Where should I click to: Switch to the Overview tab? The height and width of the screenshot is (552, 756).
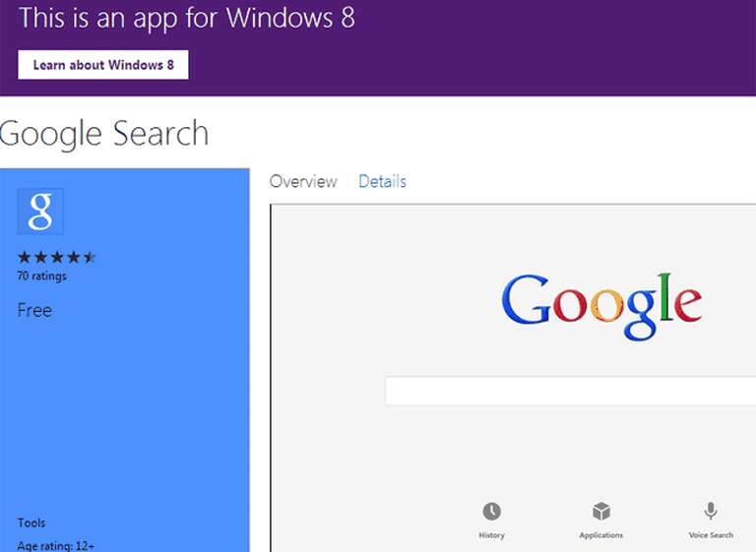(x=303, y=181)
